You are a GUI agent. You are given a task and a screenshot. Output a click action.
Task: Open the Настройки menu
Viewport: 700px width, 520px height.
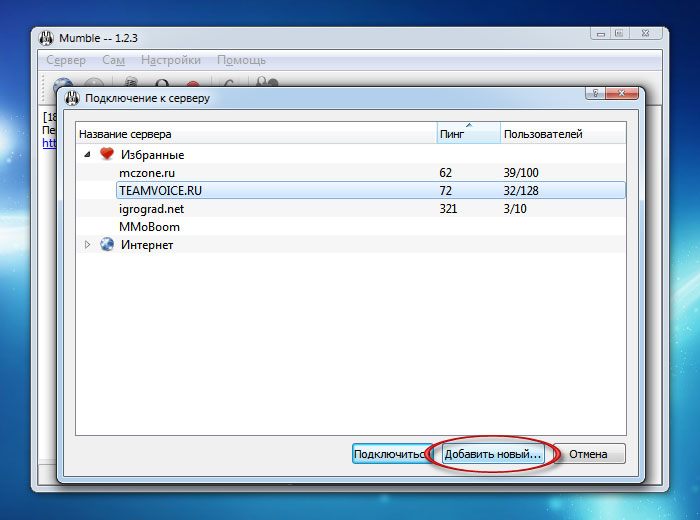point(171,60)
